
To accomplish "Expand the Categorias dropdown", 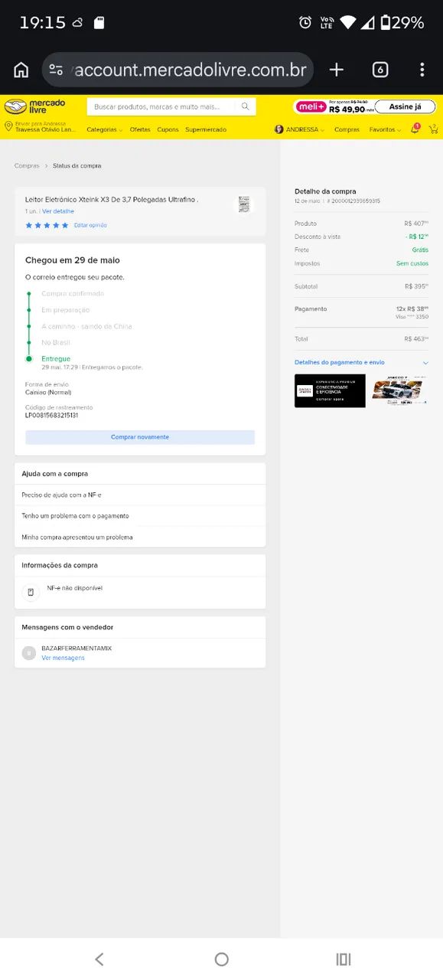I will (104, 129).
